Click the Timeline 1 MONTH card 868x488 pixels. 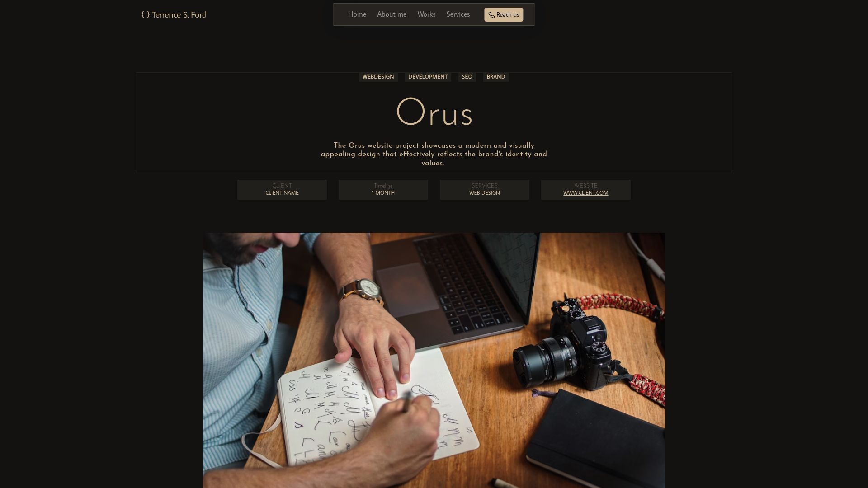pos(383,190)
